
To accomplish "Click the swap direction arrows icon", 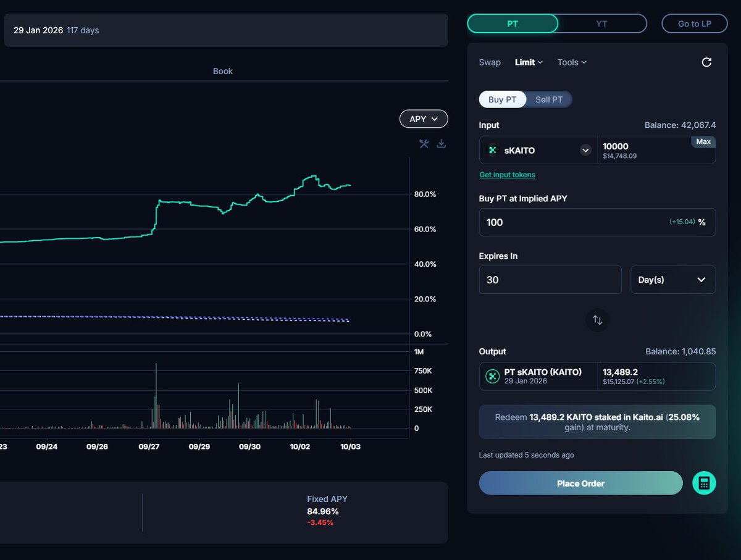I will pos(597,320).
